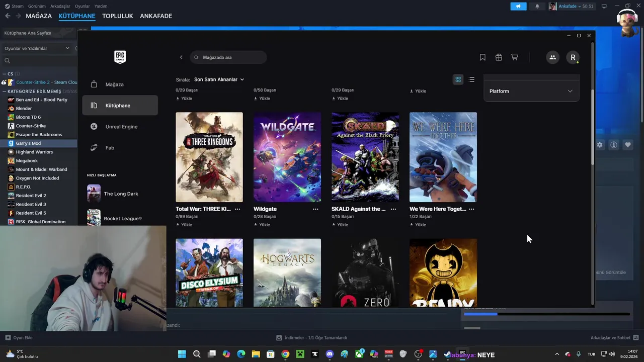
Task: Open options menu for We Were Here Together
Action: pyautogui.click(x=471, y=209)
